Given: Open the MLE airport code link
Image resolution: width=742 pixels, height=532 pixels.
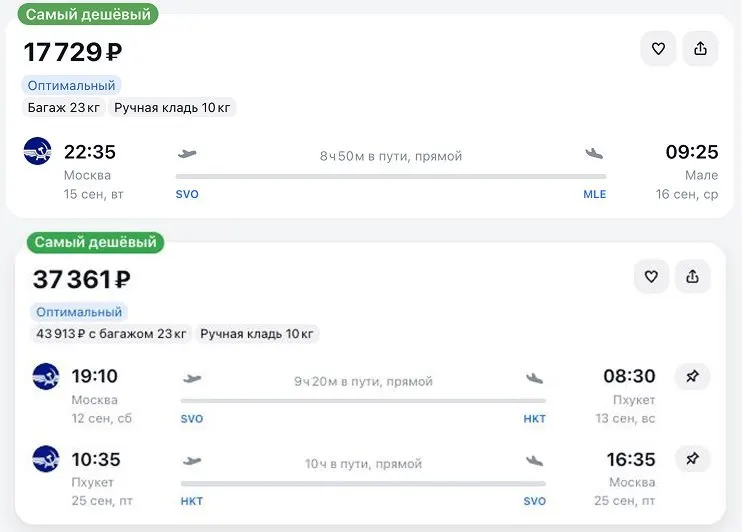Looking at the screenshot, I should click(594, 194).
